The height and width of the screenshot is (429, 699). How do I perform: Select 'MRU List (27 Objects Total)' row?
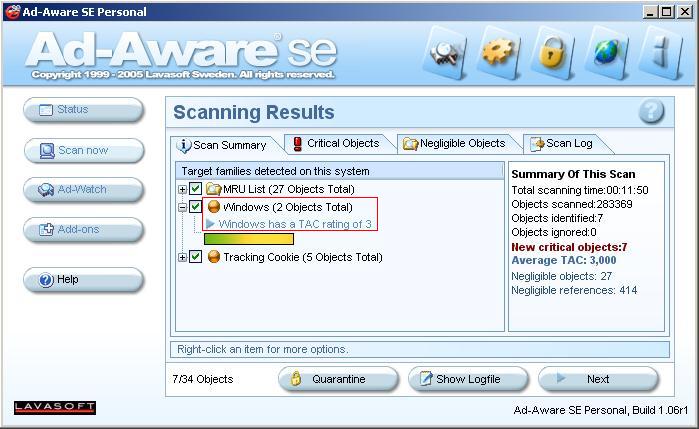point(289,189)
